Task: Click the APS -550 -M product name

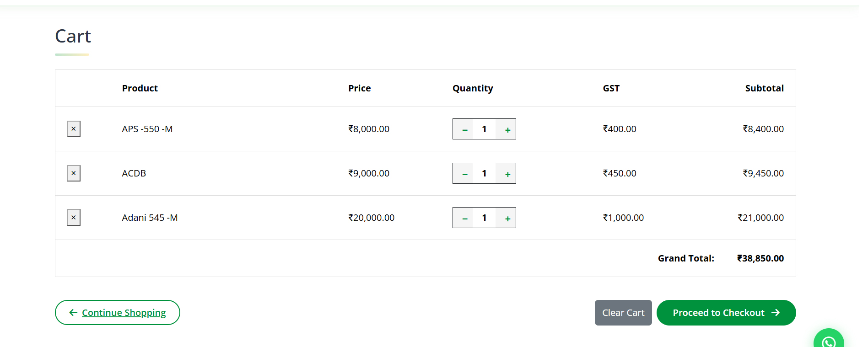Action: pyautogui.click(x=147, y=129)
